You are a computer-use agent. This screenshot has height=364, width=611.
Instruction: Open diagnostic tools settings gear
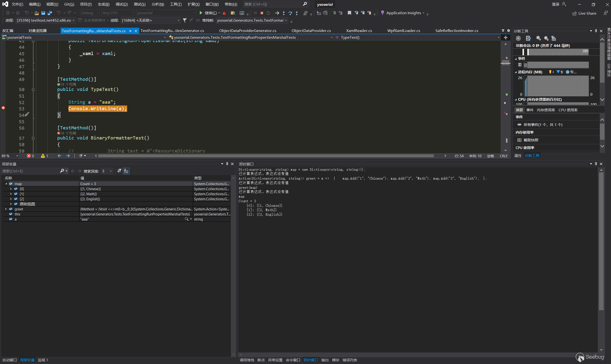[x=518, y=38]
